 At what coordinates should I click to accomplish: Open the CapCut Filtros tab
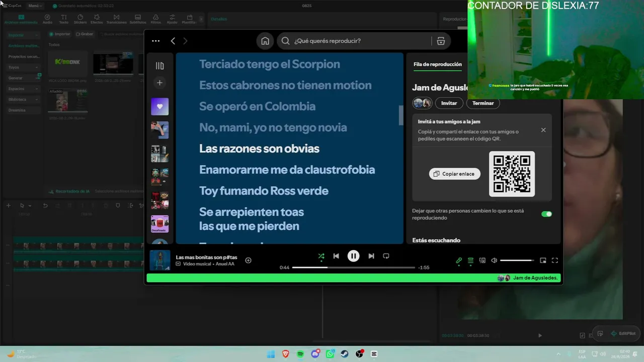point(155,19)
